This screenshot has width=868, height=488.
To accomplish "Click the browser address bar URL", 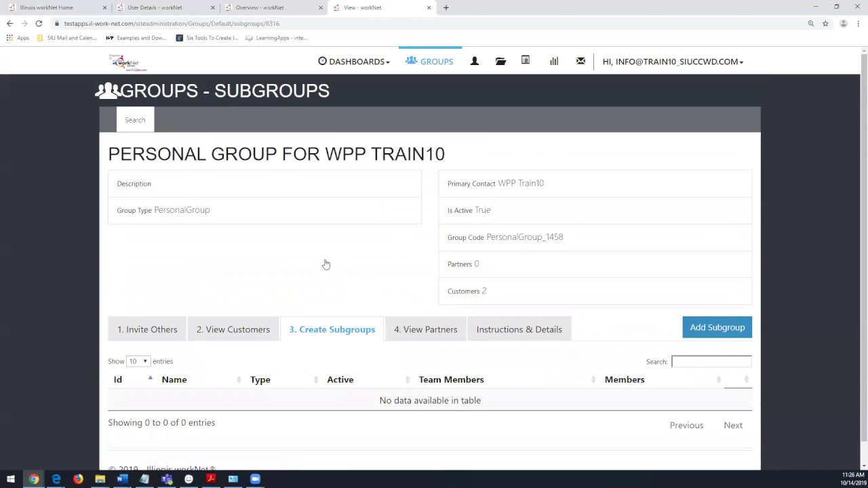I will click(x=172, y=23).
